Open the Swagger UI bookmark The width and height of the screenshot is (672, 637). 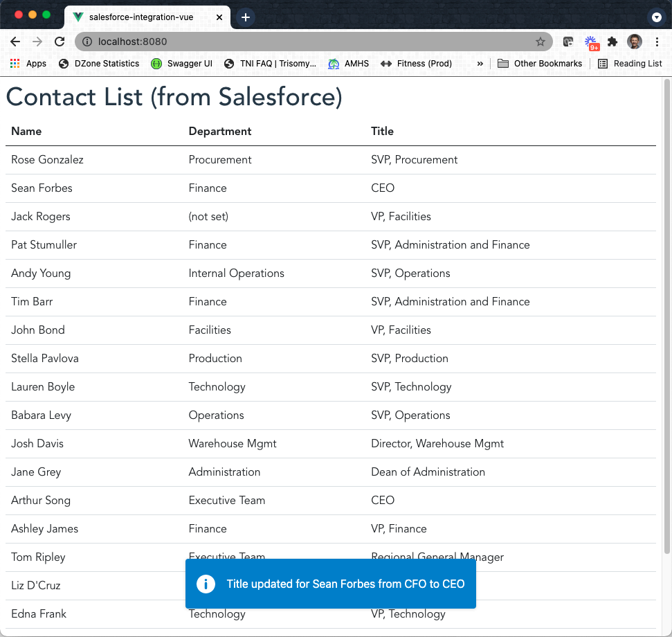point(181,64)
